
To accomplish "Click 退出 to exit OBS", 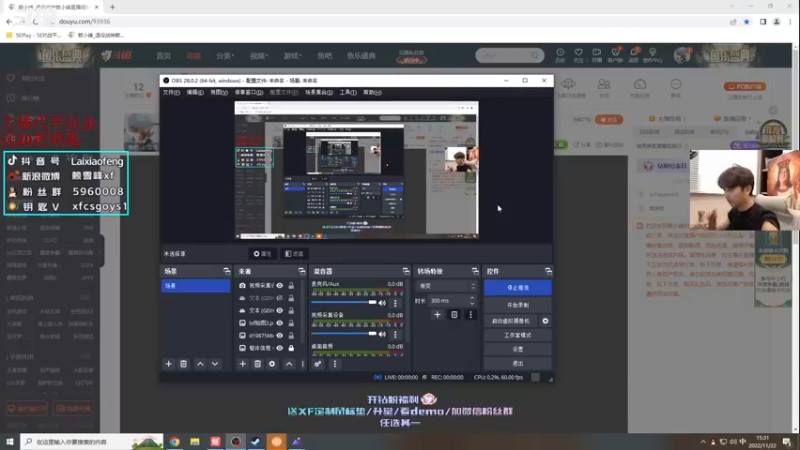I will pos(518,363).
